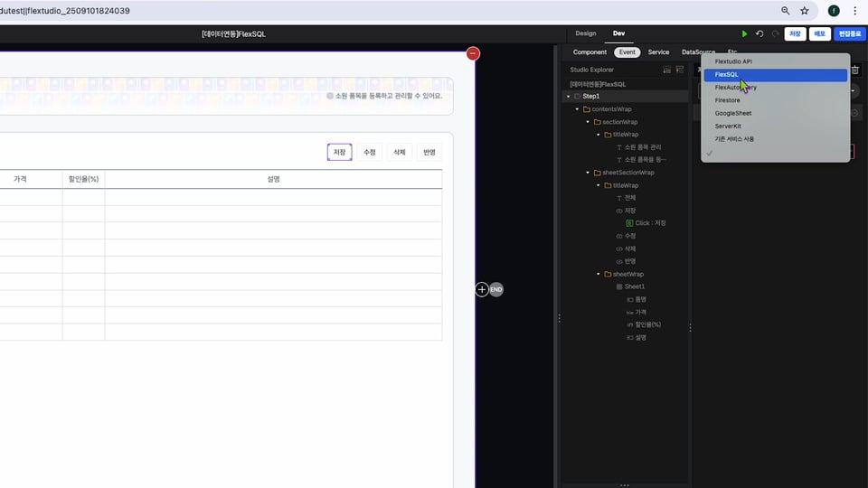868x488 pixels.
Task: Select the 전체 text tree item
Action: [x=630, y=198]
